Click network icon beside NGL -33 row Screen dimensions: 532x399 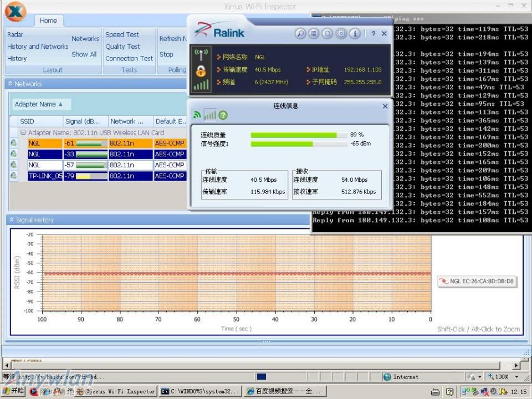tap(13, 154)
